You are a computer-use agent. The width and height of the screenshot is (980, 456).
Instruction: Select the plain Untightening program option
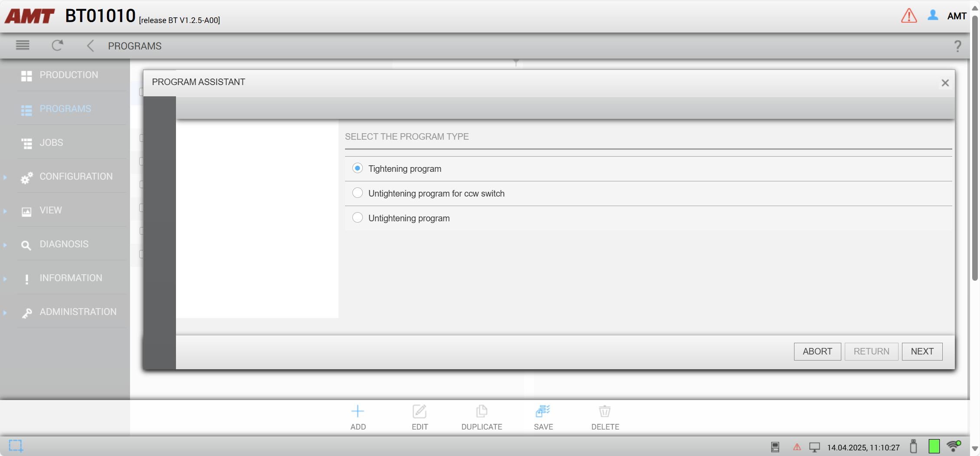pyautogui.click(x=357, y=217)
